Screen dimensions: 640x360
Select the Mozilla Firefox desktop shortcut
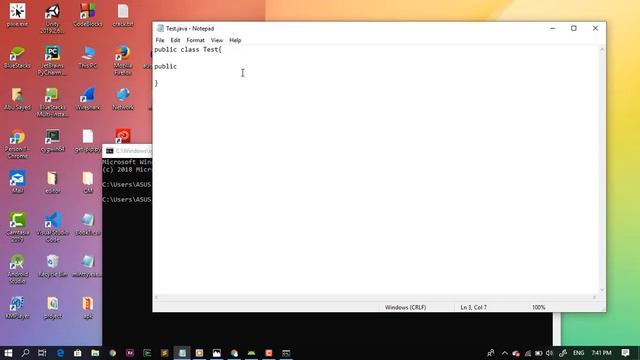(123, 61)
